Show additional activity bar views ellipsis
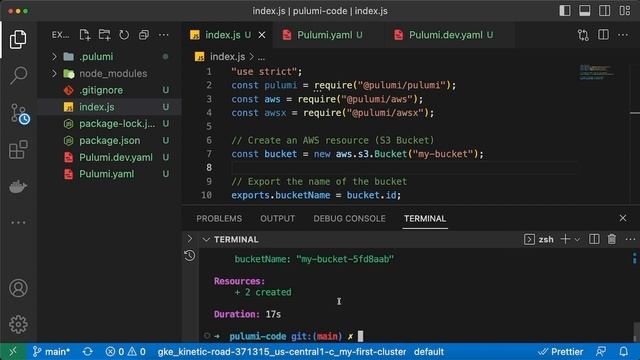Image resolution: width=640 pixels, height=360 pixels. (18, 223)
